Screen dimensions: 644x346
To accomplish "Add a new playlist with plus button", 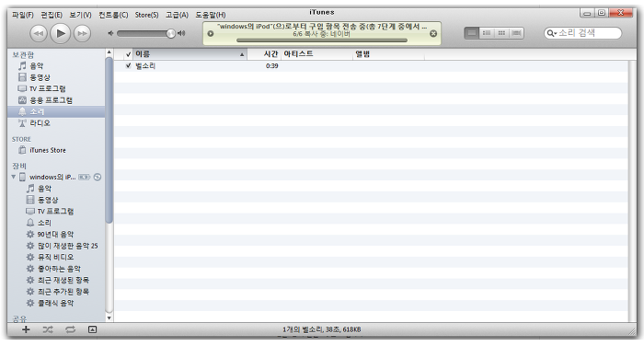I will [26, 329].
